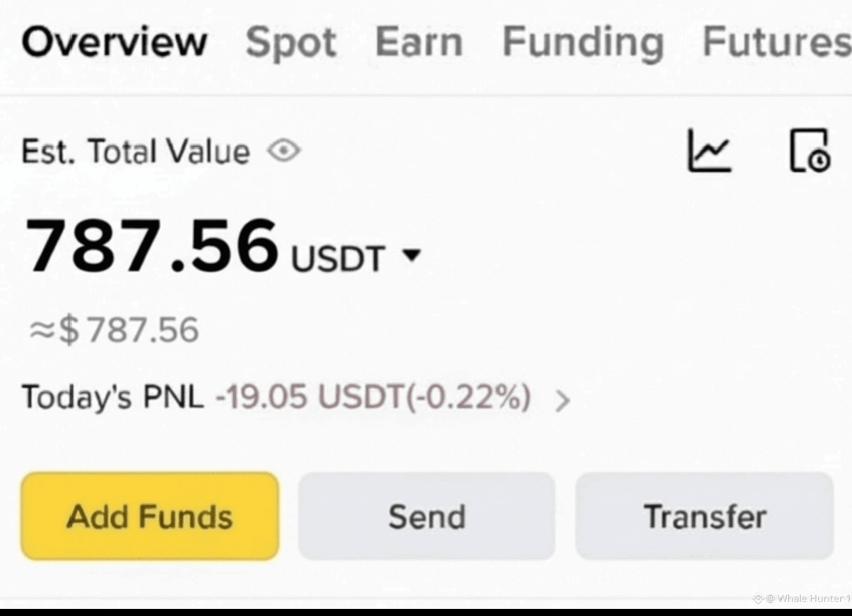
Task: Open the PNL line chart icon
Action: (x=708, y=150)
